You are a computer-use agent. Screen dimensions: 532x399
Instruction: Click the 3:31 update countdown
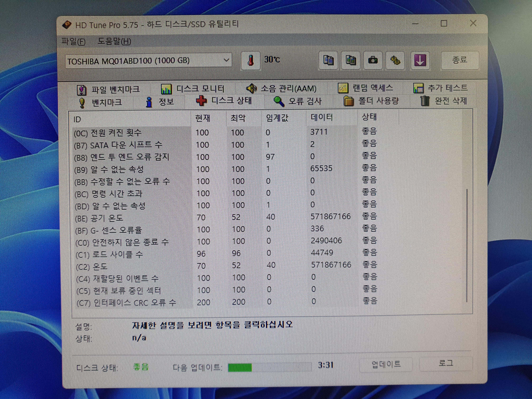tap(326, 365)
